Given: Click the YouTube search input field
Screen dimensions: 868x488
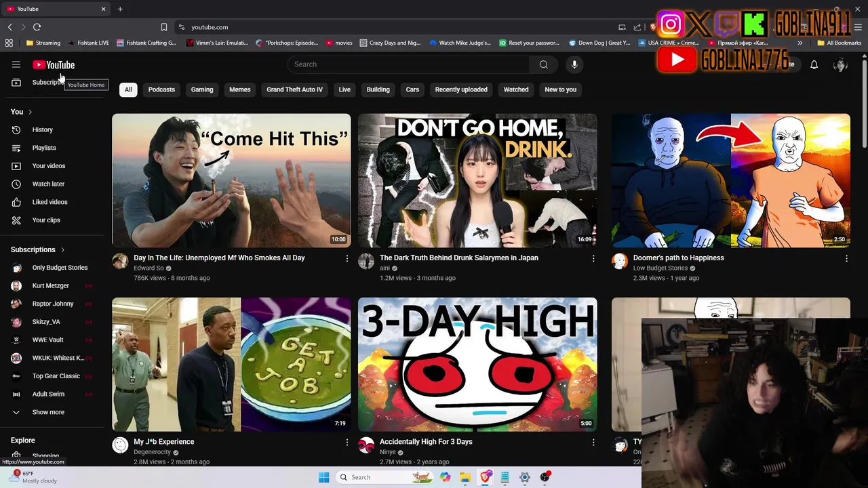Looking at the screenshot, I should [x=408, y=64].
